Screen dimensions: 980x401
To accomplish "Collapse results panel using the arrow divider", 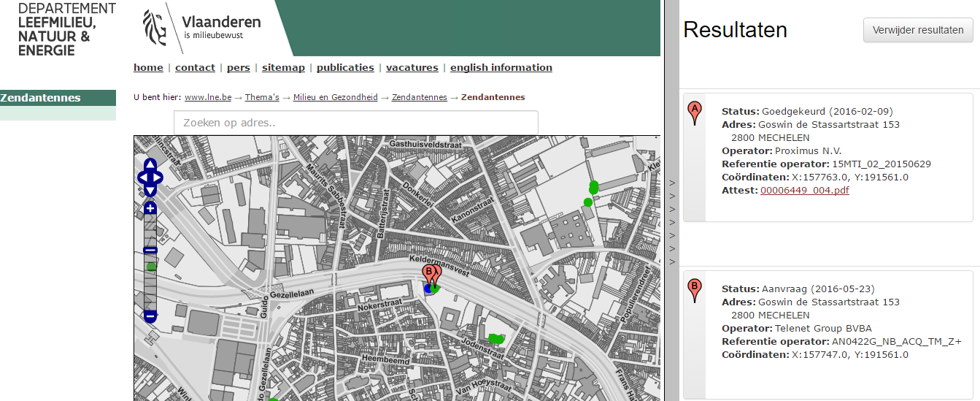I will [672, 223].
